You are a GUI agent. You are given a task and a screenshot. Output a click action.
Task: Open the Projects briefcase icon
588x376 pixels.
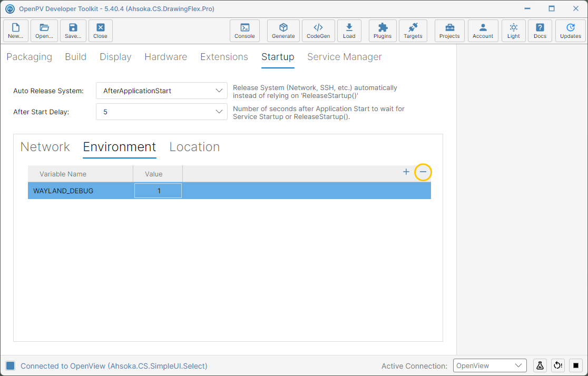[x=449, y=31]
